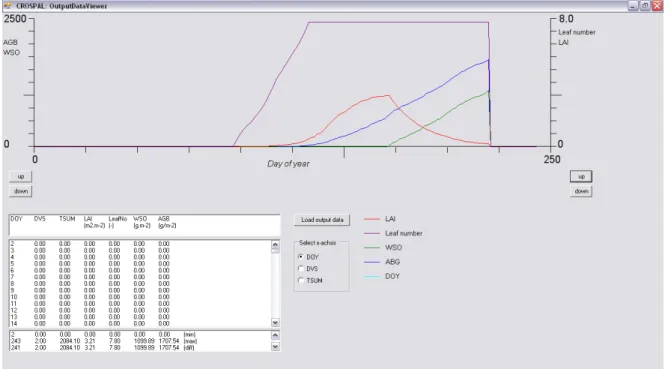Click the blue ABG legend swatch
The height and width of the screenshot is (369, 668).
372,262
